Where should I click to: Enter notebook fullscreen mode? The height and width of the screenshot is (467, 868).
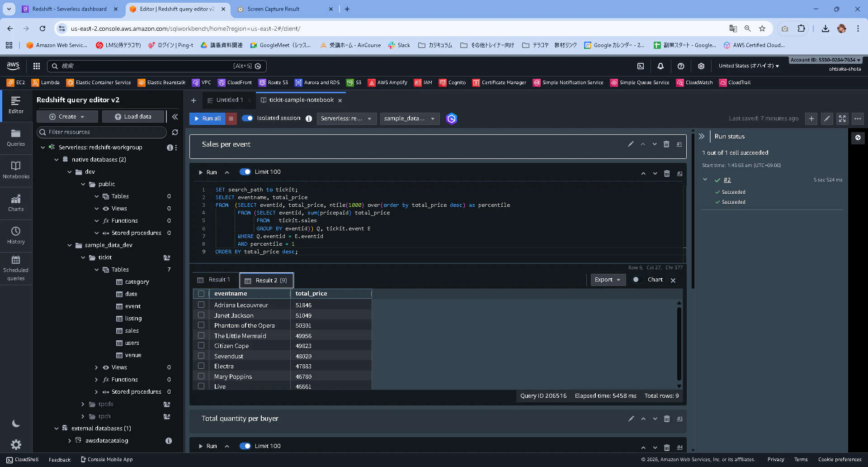click(842, 119)
